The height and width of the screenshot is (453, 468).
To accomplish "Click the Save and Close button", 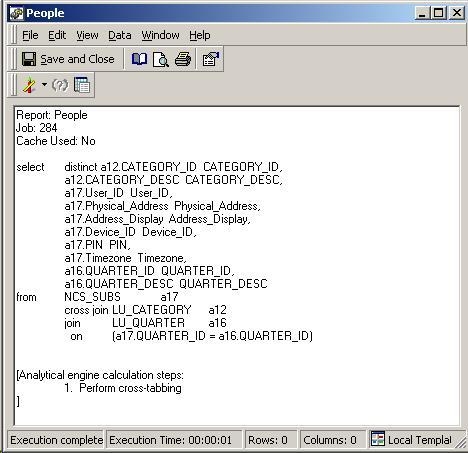I will pyautogui.click(x=68, y=59).
